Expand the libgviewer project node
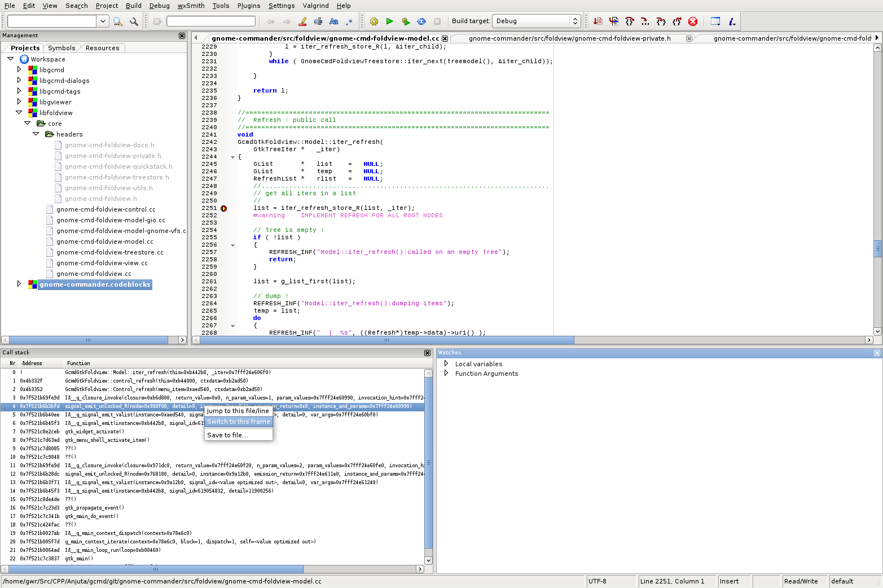Image resolution: width=883 pixels, height=588 pixels. click(19, 102)
